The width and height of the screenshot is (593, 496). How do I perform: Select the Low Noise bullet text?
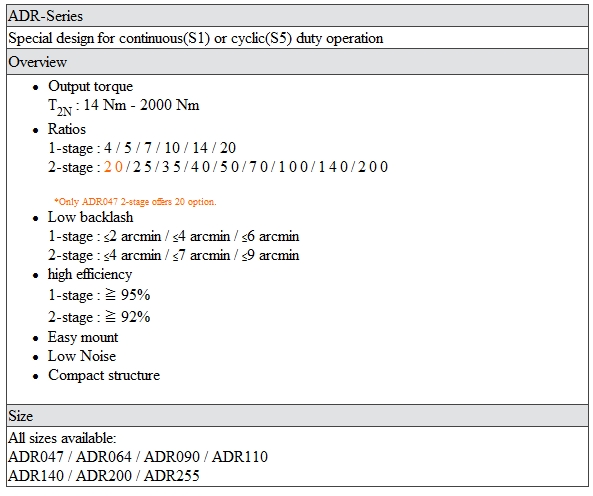[82, 356]
